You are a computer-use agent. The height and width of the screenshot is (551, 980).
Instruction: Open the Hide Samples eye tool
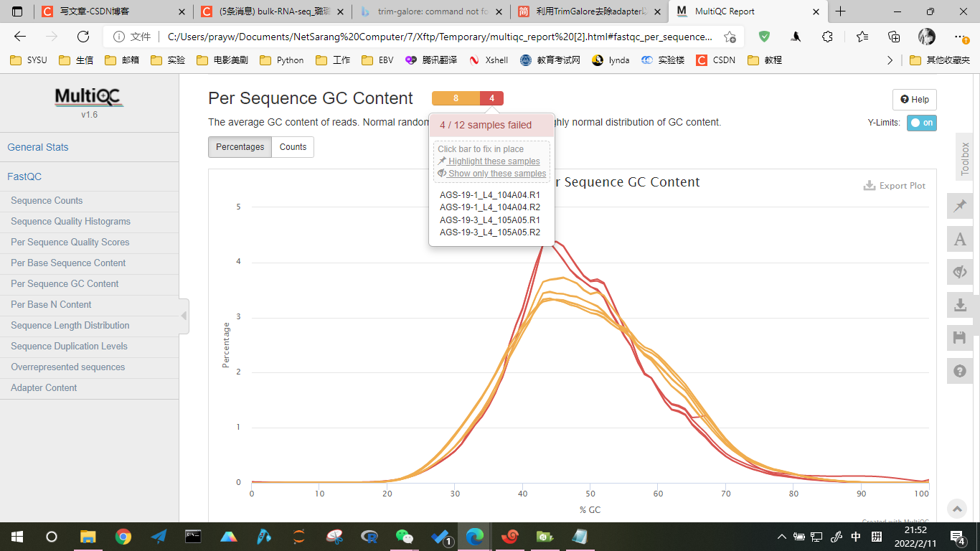(x=960, y=272)
